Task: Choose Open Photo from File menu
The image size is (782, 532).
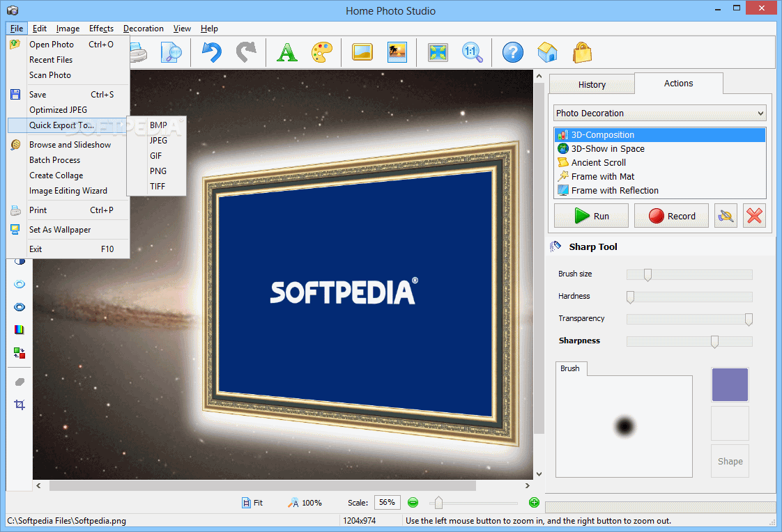Action: click(68, 45)
